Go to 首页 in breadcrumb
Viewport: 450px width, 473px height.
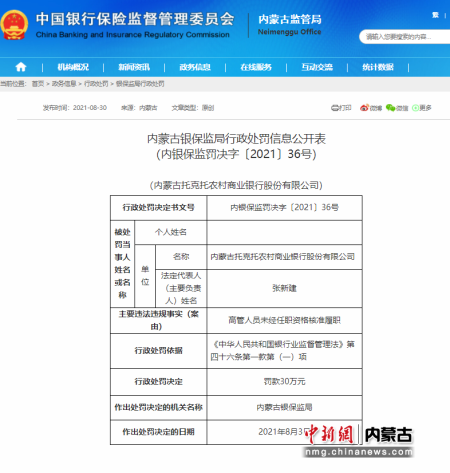click(38, 84)
